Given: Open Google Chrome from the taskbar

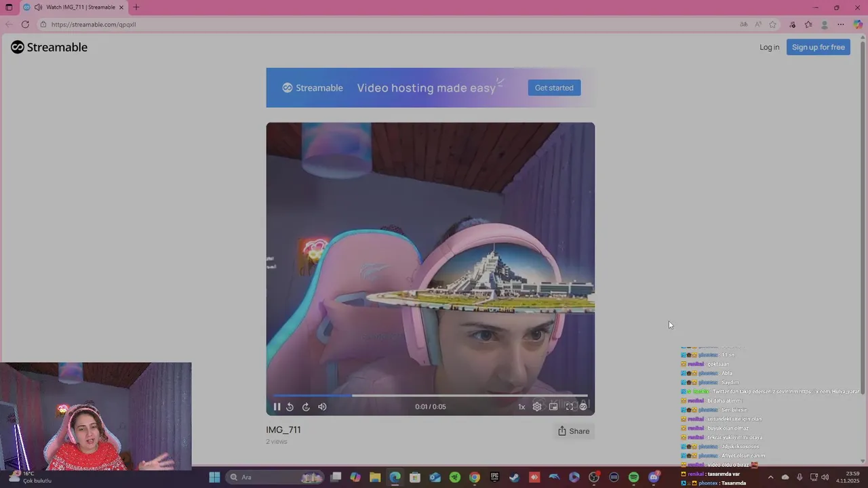Looking at the screenshot, I should point(475,477).
